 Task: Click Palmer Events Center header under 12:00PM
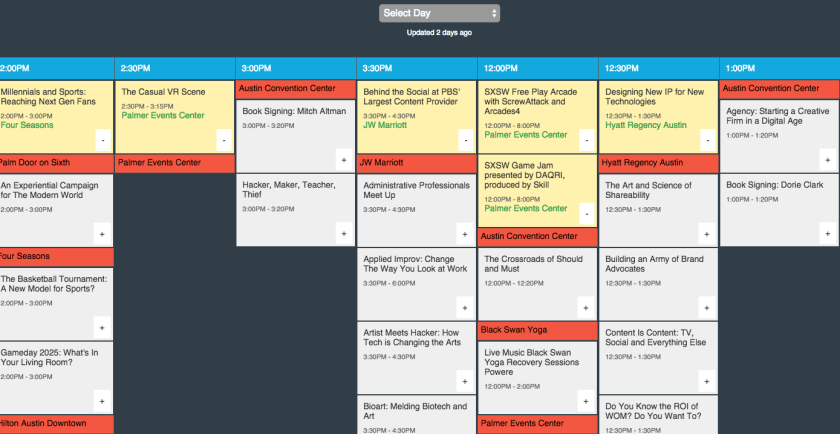[538, 424]
